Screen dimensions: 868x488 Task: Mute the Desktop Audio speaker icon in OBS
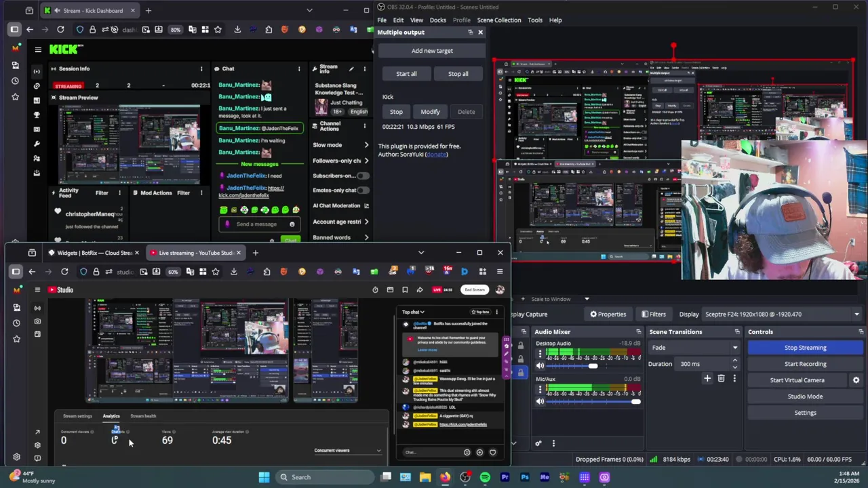(x=540, y=366)
